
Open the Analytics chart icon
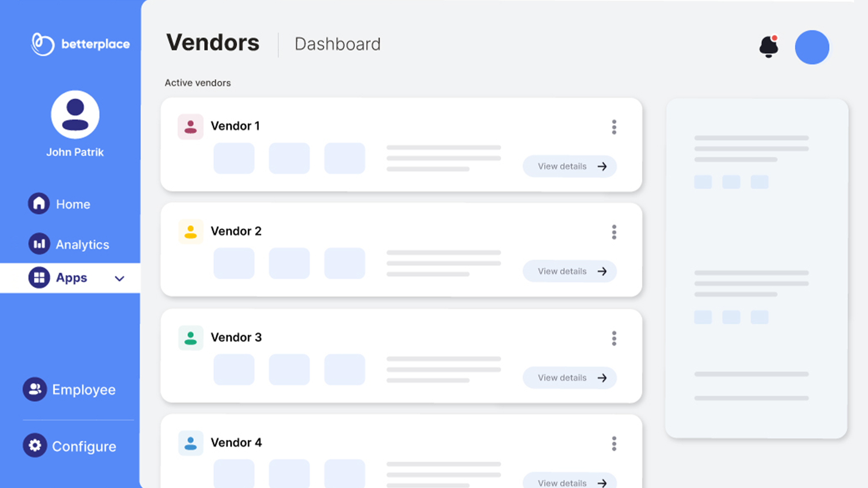point(39,244)
